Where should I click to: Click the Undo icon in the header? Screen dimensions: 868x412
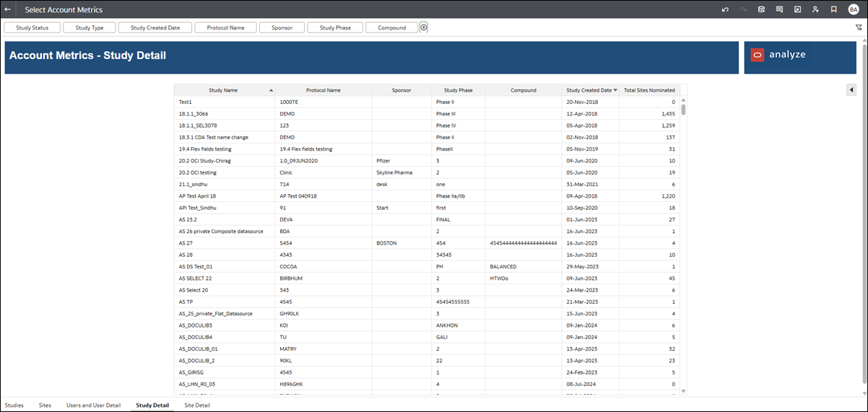click(725, 9)
